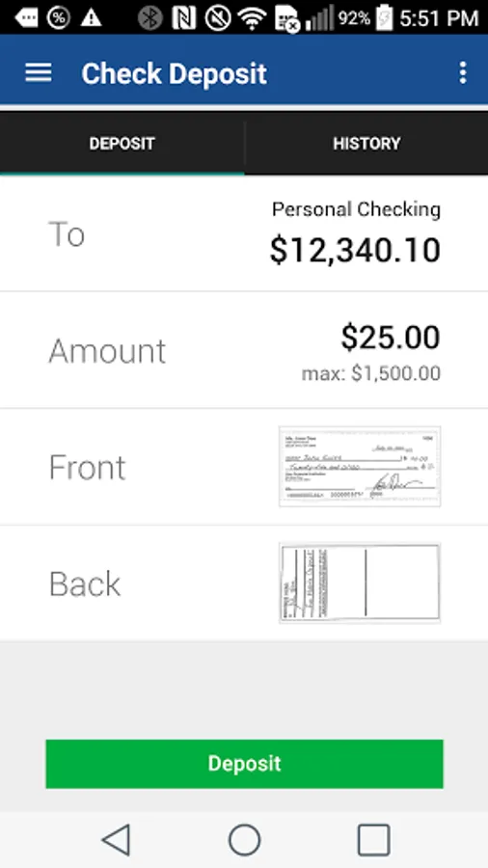The width and height of the screenshot is (488, 868).
Task: Tap the warning triangle notification icon
Action: [91, 17]
